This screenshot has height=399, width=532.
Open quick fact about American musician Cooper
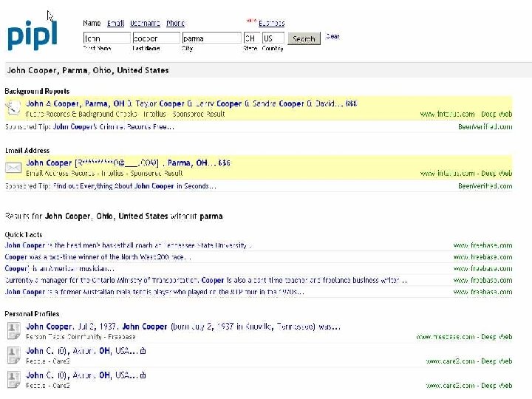(x=59, y=268)
